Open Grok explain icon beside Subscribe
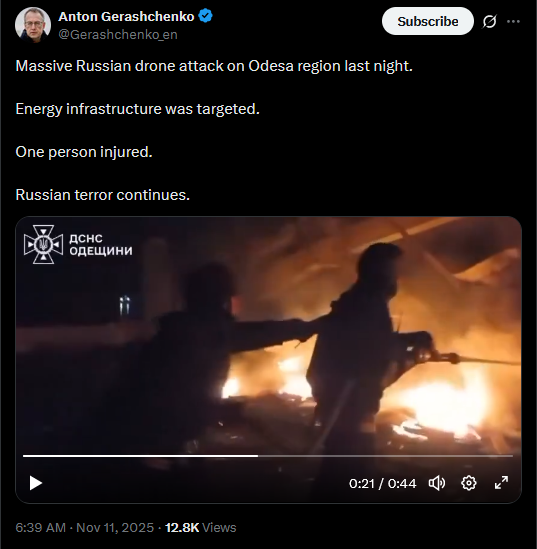This screenshot has width=537, height=549. [x=489, y=22]
